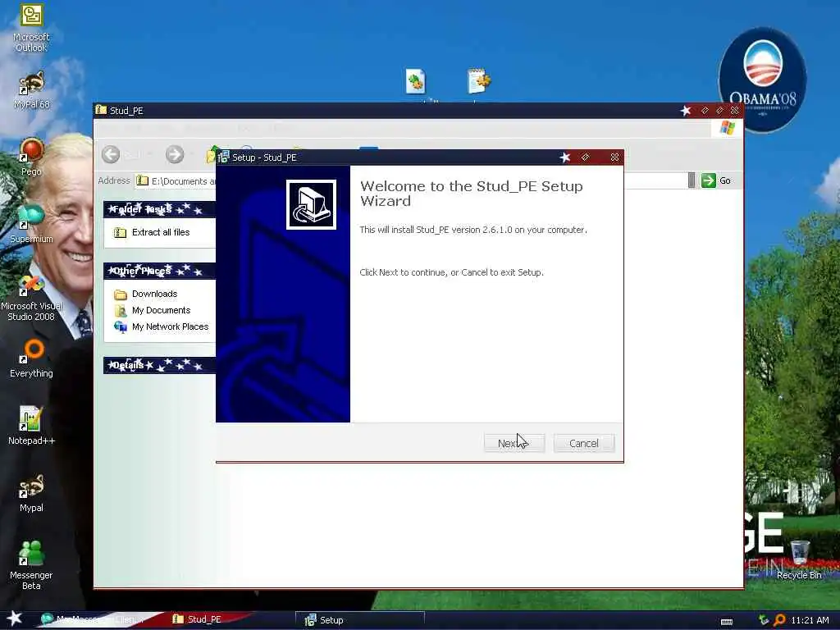
Task: Select the notepad puzzle file icon on desktop
Action: [x=478, y=81]
